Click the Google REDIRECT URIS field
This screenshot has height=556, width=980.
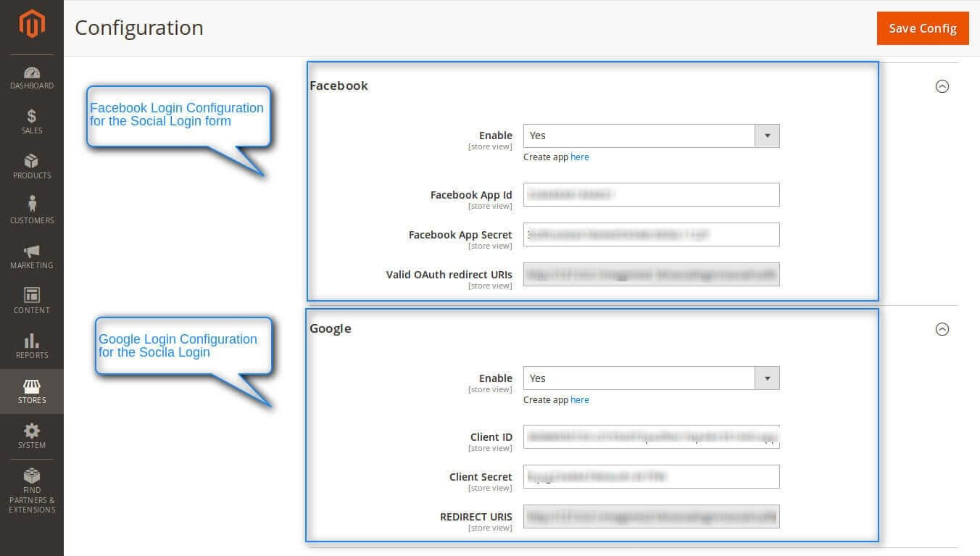tap(652, 517)
